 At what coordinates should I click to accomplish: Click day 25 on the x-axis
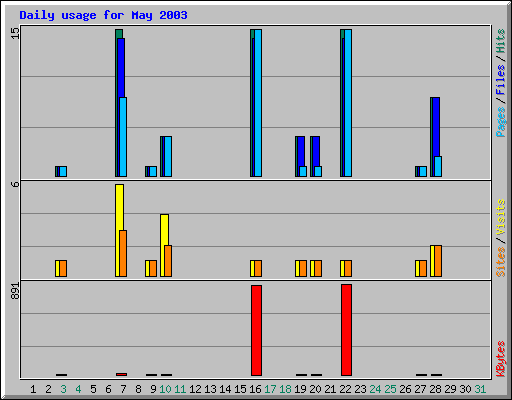tap(390, 389)
